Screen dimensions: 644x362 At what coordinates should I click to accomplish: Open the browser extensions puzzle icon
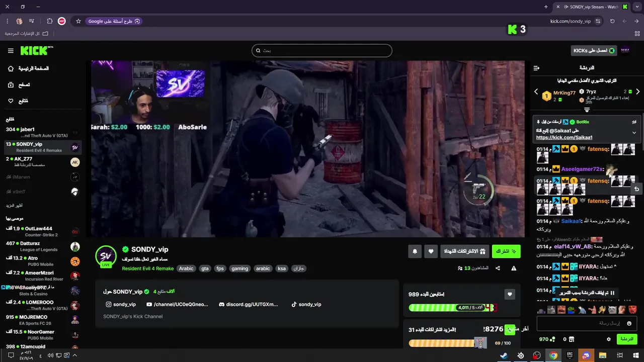coord(49,21)
